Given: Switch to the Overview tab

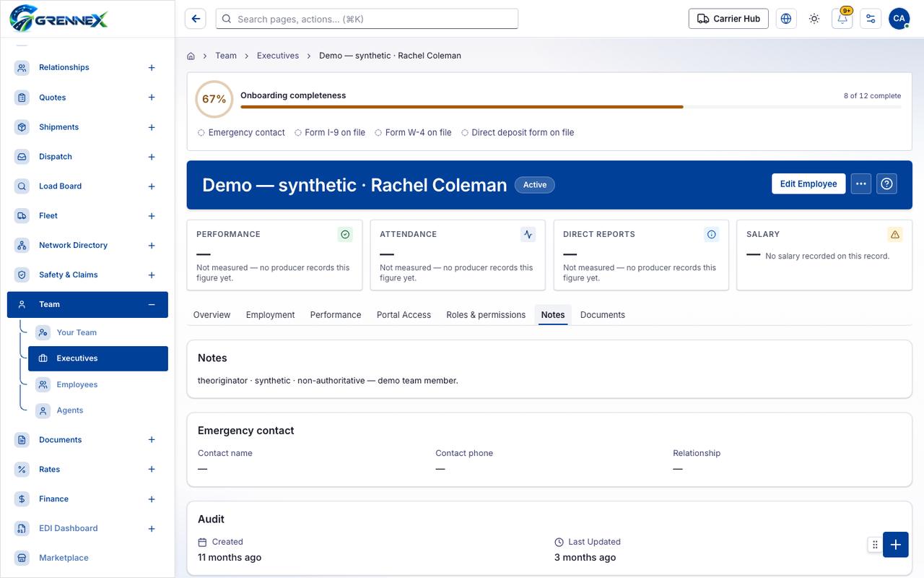Looking at the screenshot, I should [x=212, y=315].
